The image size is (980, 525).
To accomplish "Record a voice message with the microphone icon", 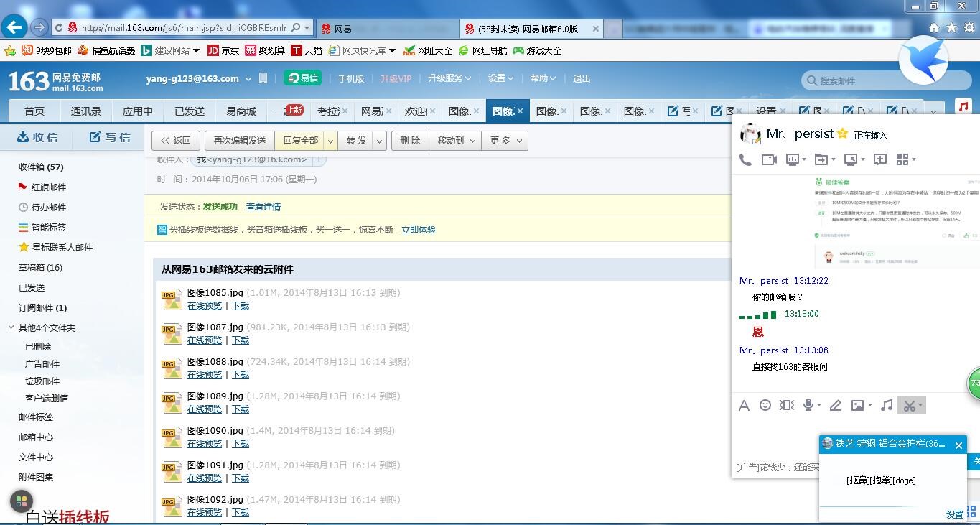I will [809, 405].
